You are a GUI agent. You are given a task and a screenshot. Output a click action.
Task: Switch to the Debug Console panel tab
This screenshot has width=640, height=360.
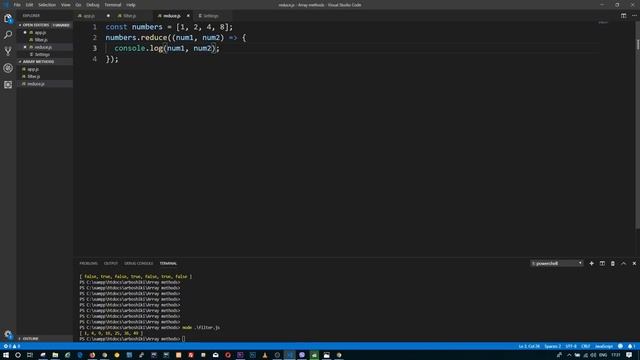coord(139,263)
